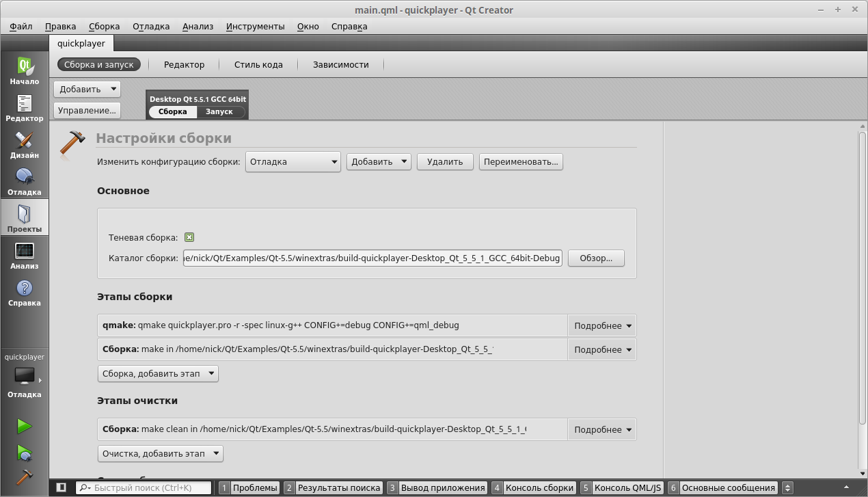Click the Обзор... browse button
Image resolution: width=868 pixels, height=497 pixels.
(596, 258)
